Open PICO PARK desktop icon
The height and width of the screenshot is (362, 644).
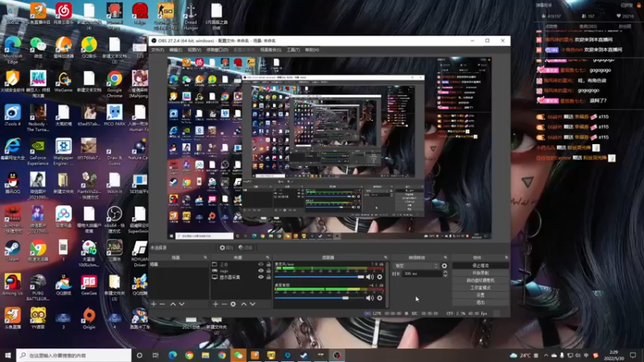click(x=114, y=115)
